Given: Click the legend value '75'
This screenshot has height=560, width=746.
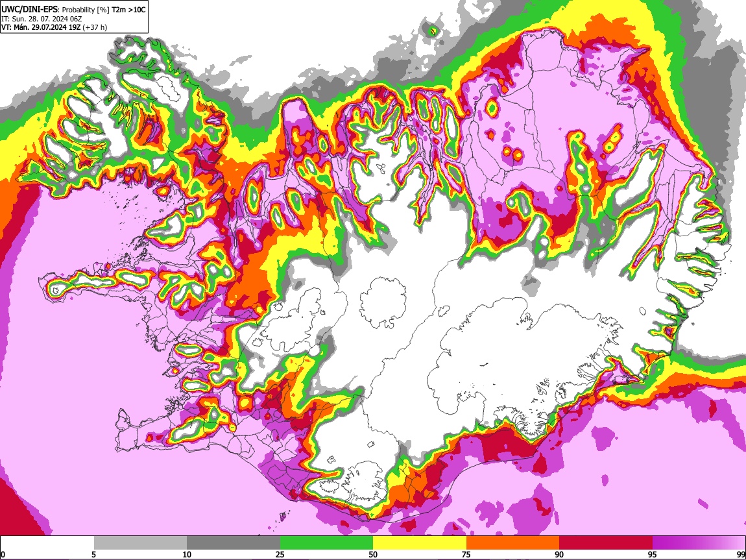Looking at the screenshot, I should 466,555.
